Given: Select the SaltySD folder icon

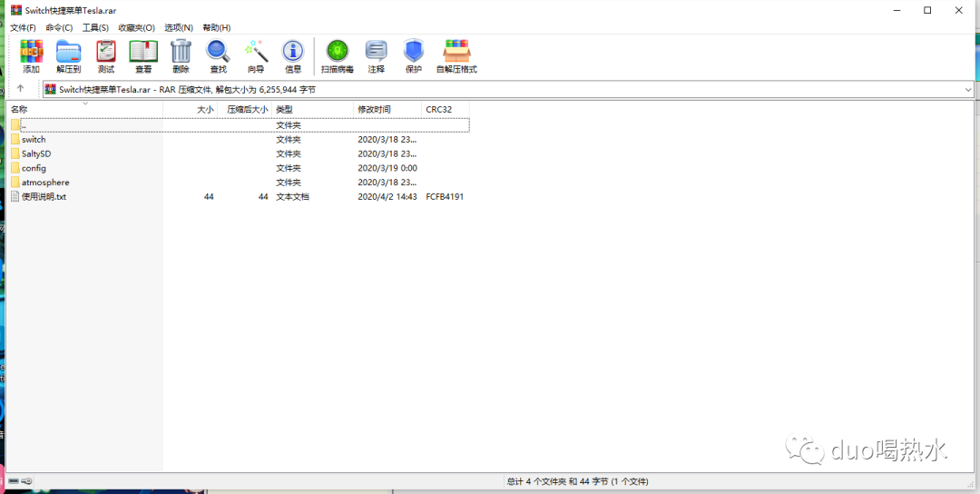Looking at the screenshot, I should pos(15,153).
